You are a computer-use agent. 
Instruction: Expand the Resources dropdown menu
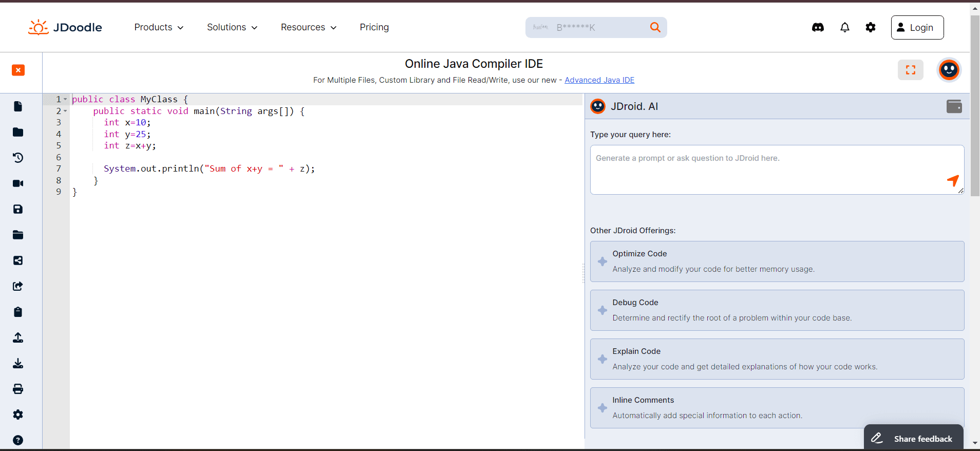click(x=308, y=27)
